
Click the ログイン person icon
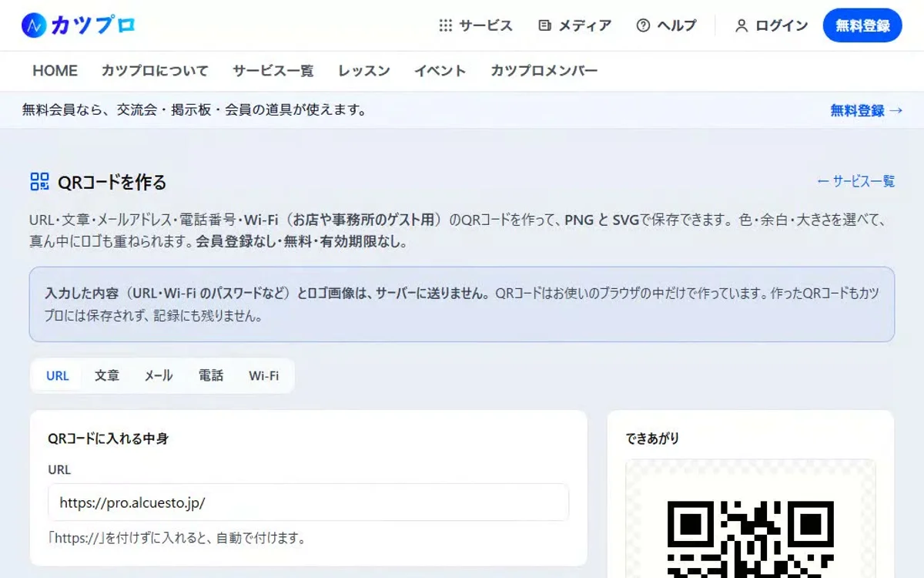click(742, 25)
